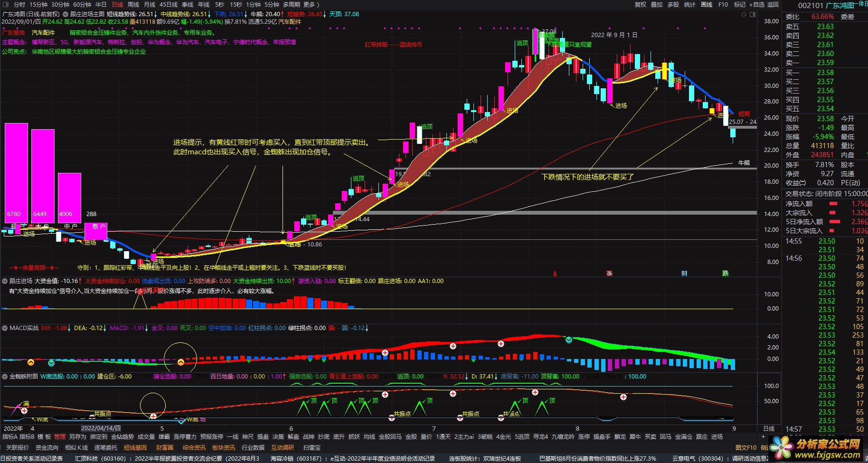Click the 多股 multi-stock button
Image resolution: width=868 pixels, height=463 pixels.
(673, 4)
